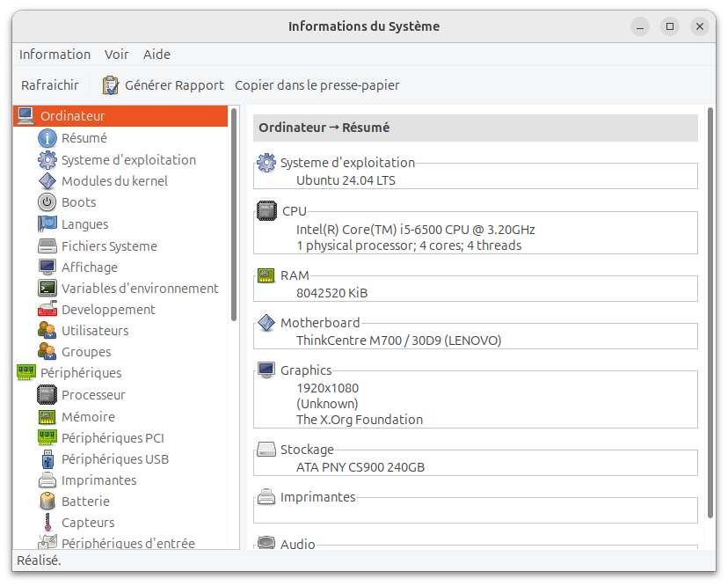Click the Processeur chip icon in sidebar
The image size is (728, 586).
pyautogui.click(x=47, y=394)
